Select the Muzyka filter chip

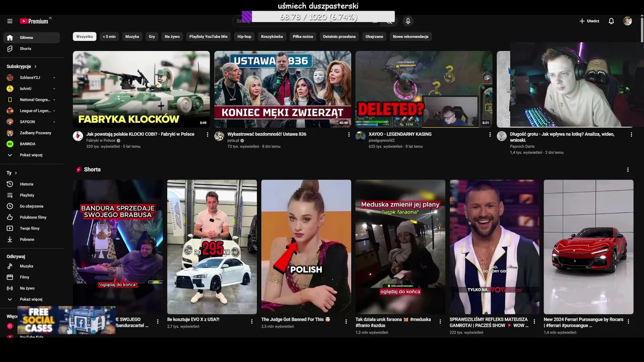132,37
